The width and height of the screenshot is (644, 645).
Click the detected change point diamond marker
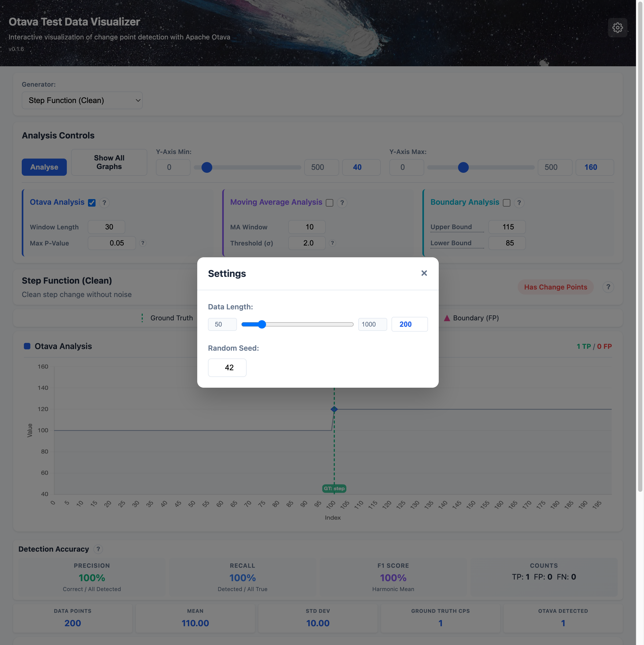pyautogui.click(x=334, y=409)
